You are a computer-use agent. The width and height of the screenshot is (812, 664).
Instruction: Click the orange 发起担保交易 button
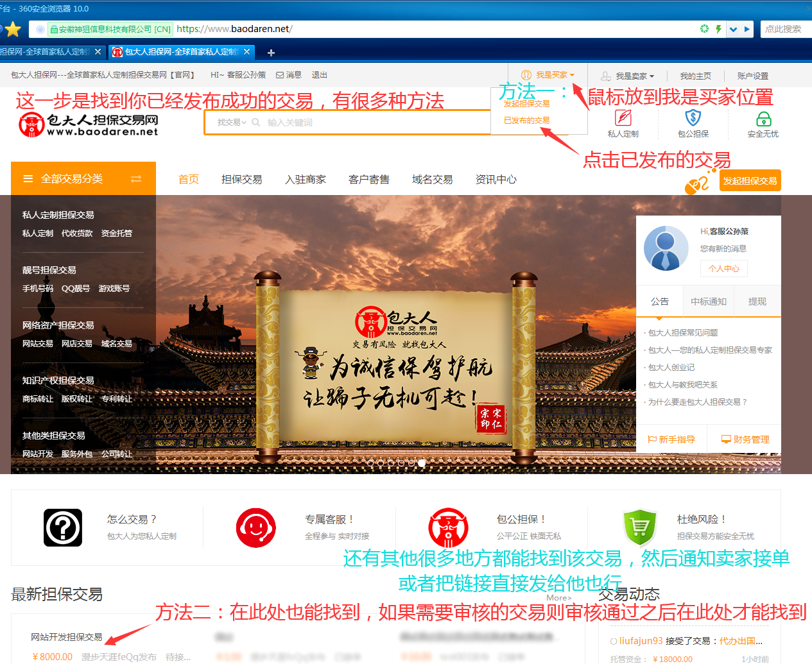(x=750, y=180)
